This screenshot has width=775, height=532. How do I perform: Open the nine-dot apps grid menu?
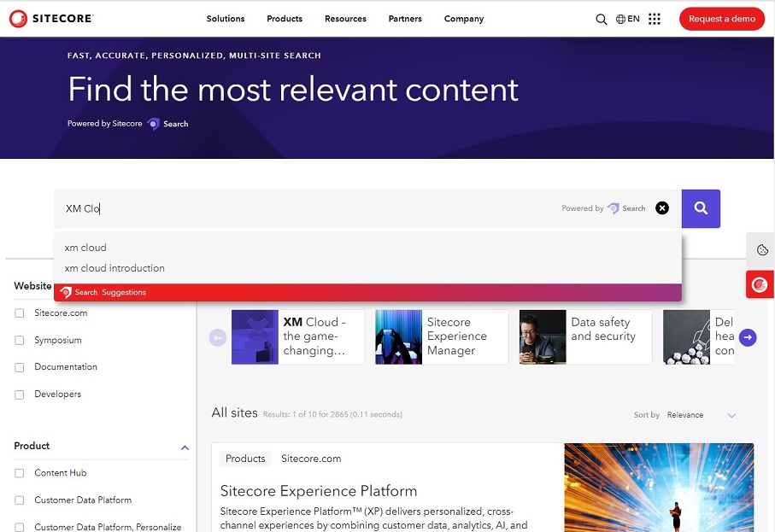655,19
